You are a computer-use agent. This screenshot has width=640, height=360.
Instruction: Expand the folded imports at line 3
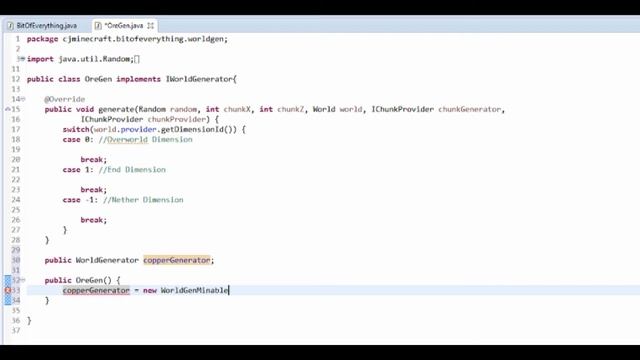[22, 59]
